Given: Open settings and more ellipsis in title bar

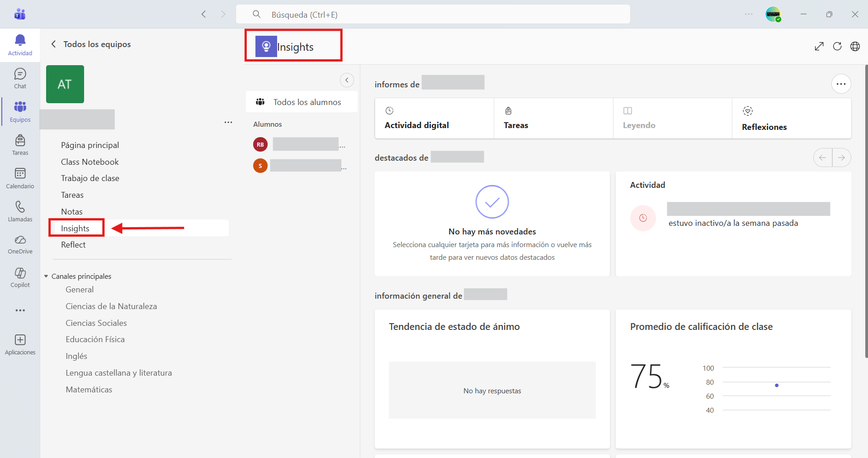Looking at the screenshot, I should (749, 14).
